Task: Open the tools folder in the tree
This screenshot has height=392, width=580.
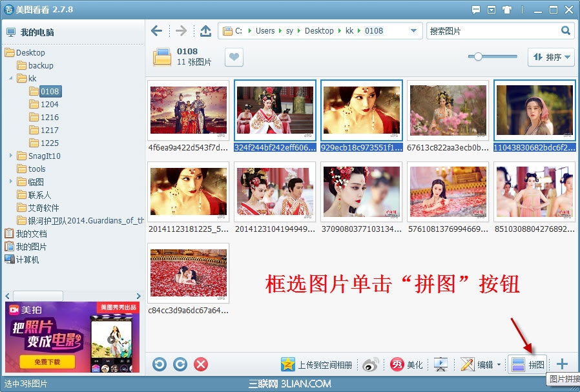Action: click(x=32, y=169)
